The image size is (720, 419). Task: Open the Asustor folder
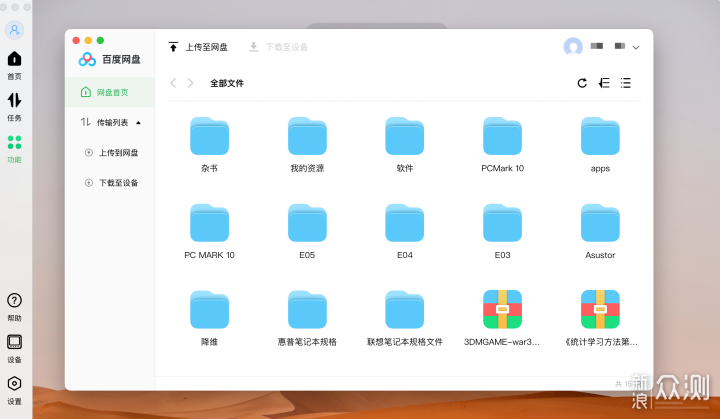pos(600,223)
